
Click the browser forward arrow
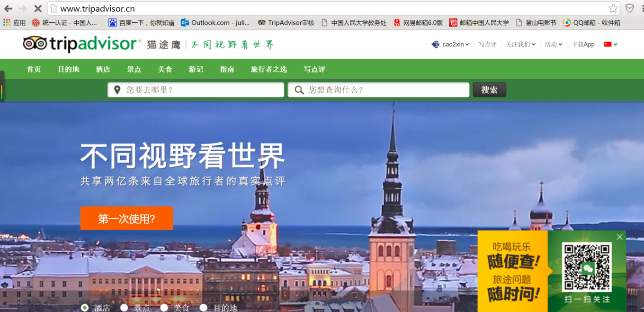click(x=23, y=9)
